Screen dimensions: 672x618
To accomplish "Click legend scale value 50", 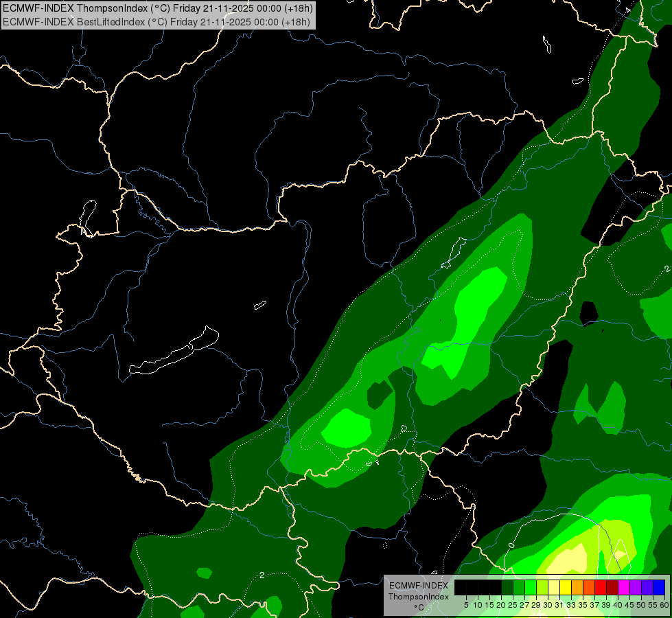I will coord(642,605).
